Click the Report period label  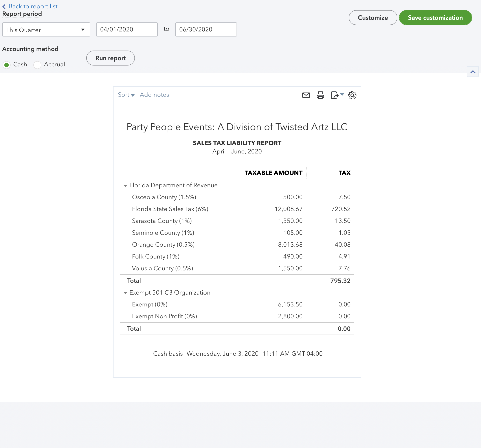22,14
